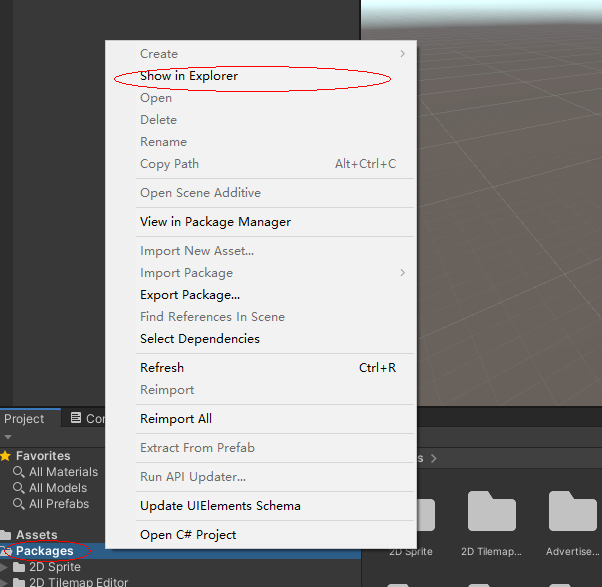Image resolution: width=602 pixels, height=587 pixels.
Task: Choose Reimport All
Action: 261,419
